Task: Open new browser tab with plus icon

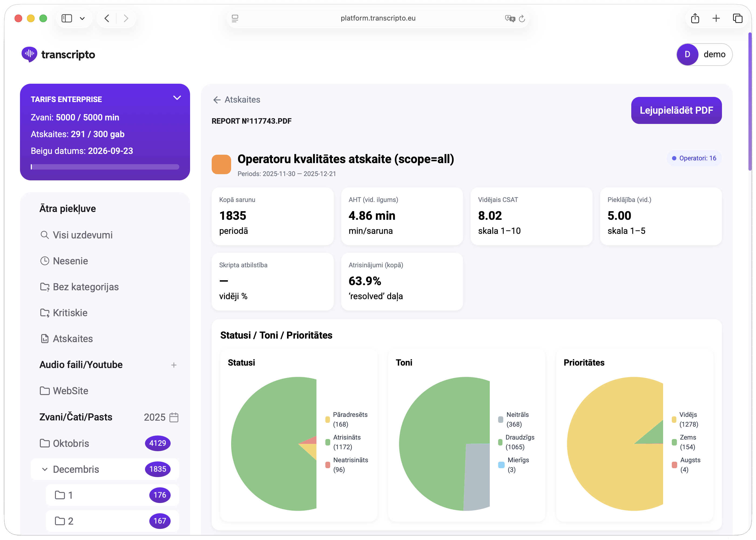Action: pyautogui.click(x=716, y=18)
